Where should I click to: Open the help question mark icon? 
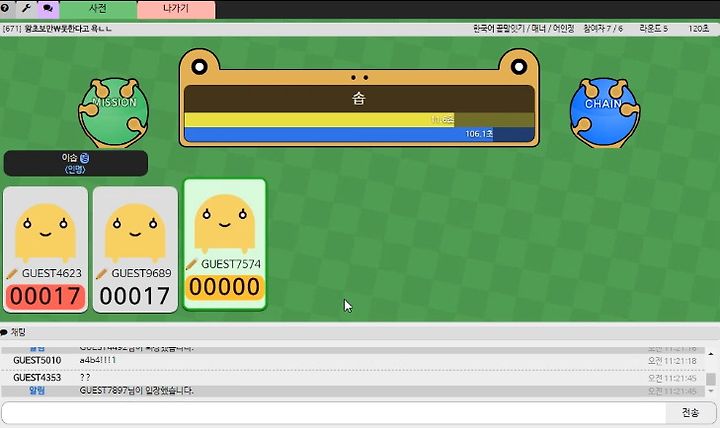click(x=5, y=8)
